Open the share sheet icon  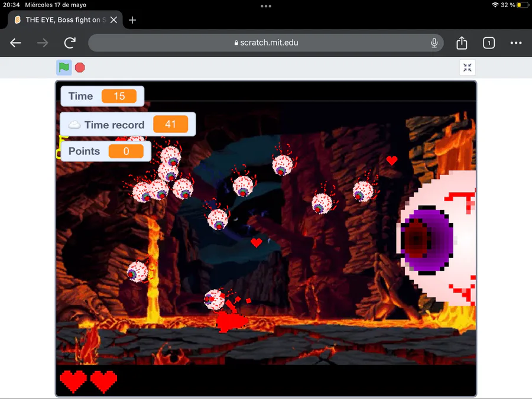click(x=462, y=43)
